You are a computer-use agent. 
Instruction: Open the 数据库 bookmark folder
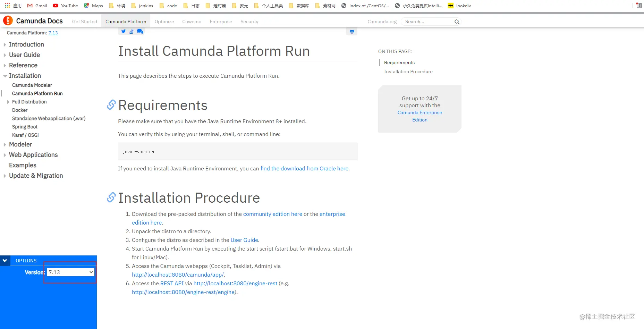point(299,6)
